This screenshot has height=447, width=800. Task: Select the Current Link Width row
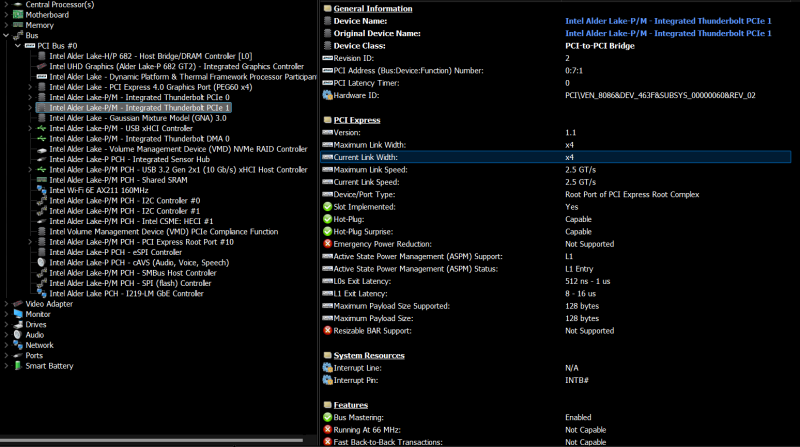(556, 157)
